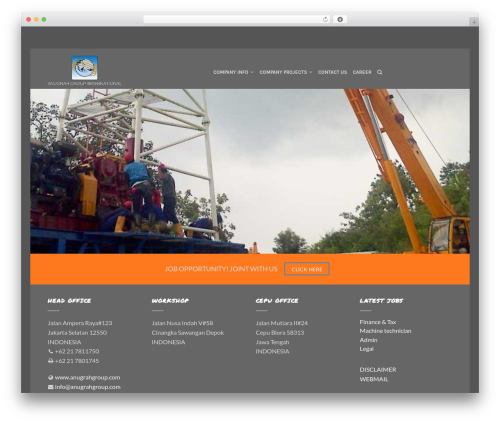Click the phone number +62 21 7811750
The image size is (500, 423).
click(x=77, y=351)
